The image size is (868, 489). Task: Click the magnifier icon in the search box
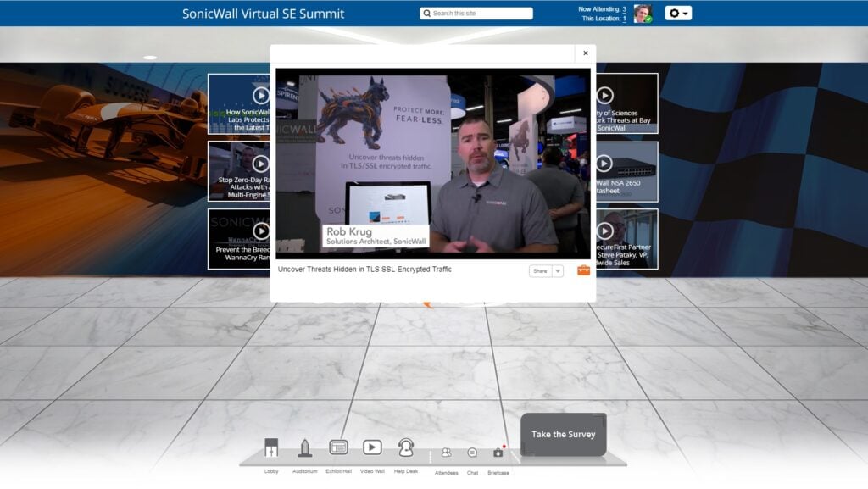[x=427, y=14]
